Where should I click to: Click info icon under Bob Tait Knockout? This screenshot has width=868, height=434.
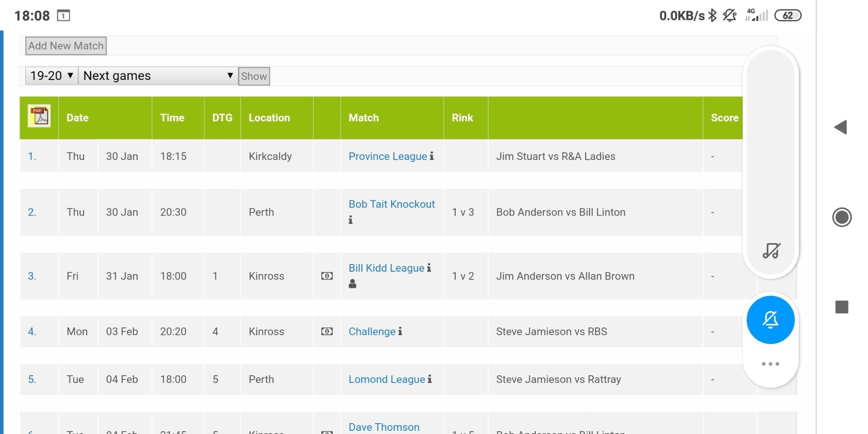[x=350, y=220]
